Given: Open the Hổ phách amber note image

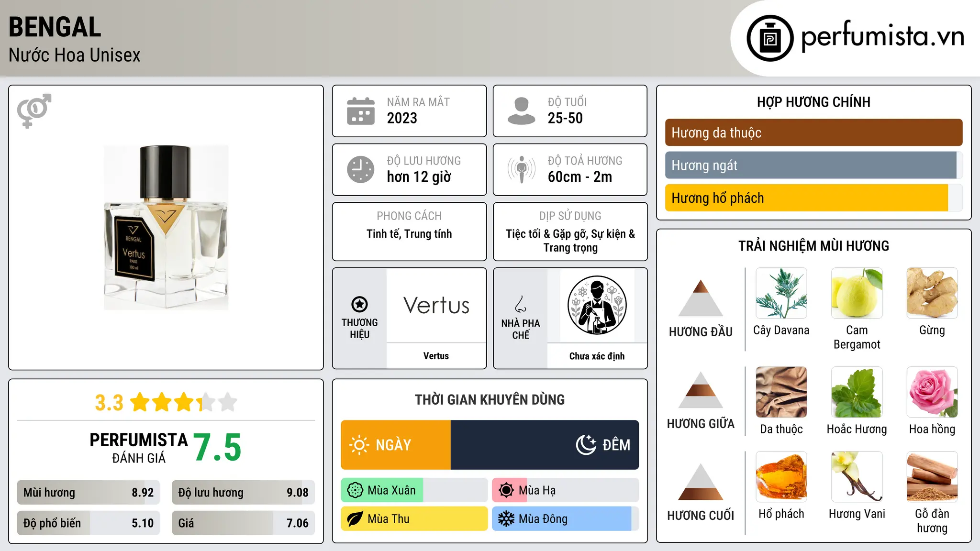Looking at the screenshot, I should coord(781,477).
